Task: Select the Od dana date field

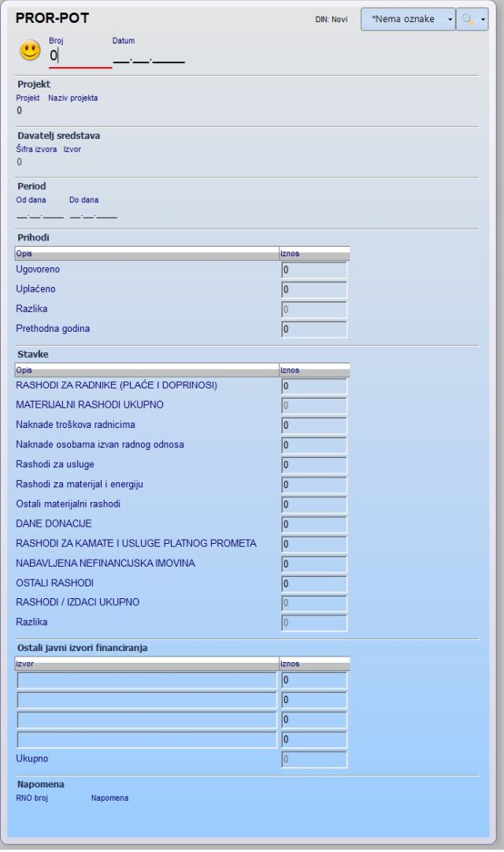Action: [39, 214]
